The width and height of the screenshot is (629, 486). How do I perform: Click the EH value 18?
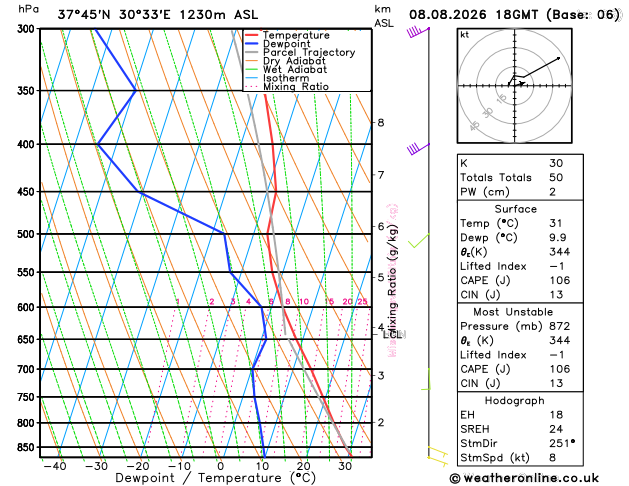click(x=556, y=415)
